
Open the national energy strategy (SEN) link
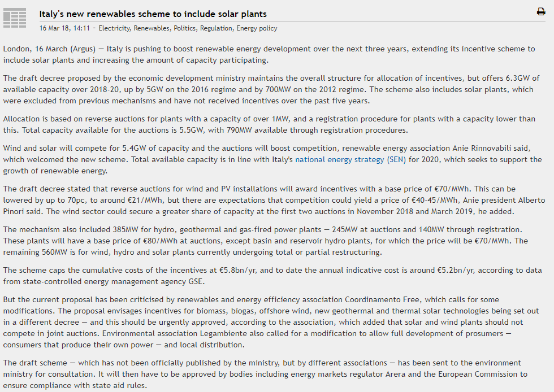348,160
